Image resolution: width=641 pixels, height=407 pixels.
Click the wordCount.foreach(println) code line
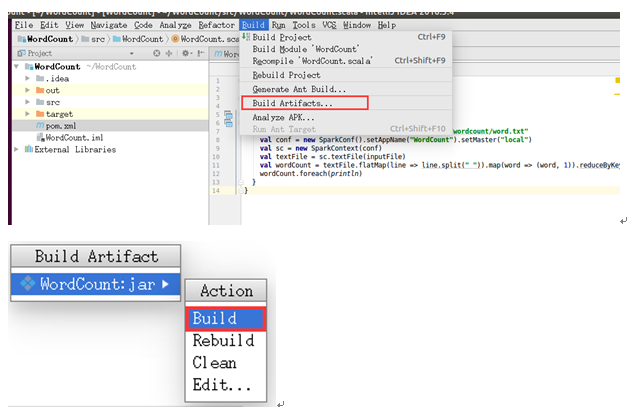[311, 174]
